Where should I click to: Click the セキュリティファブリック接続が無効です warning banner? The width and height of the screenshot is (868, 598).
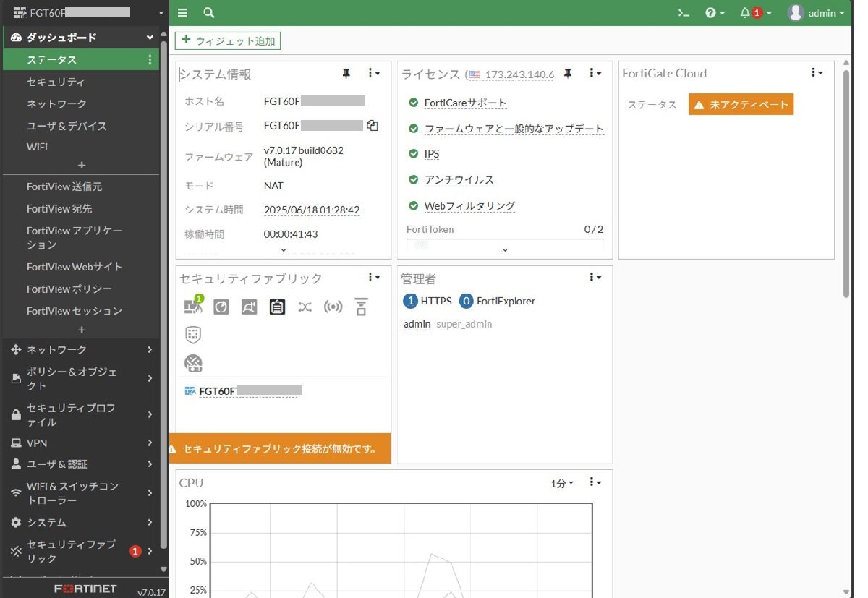[x=280, y=449]
